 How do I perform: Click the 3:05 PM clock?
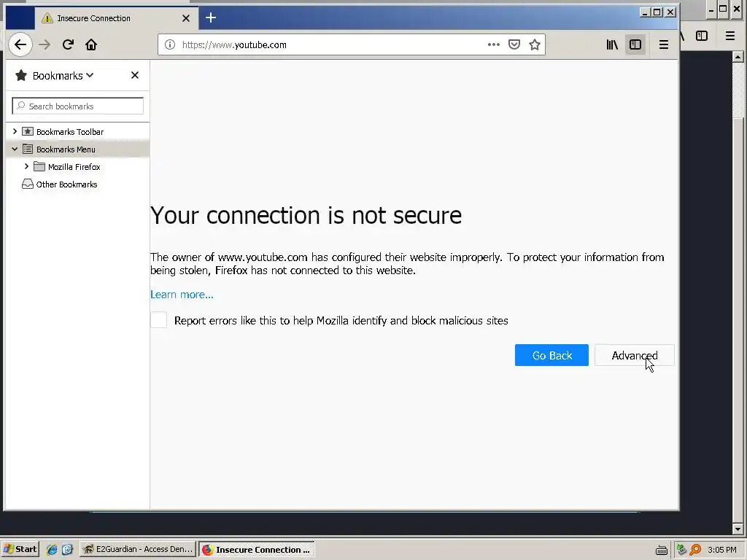(722, 550)
